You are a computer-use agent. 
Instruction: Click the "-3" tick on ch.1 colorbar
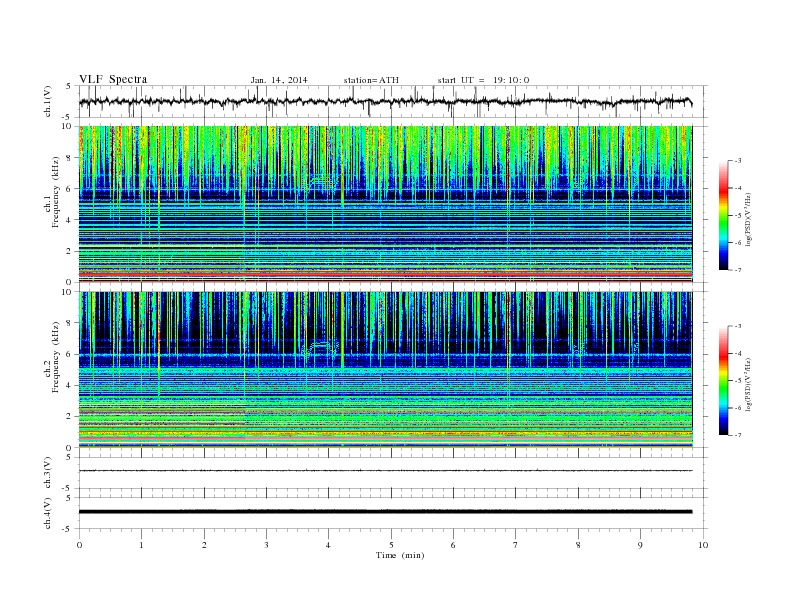pyautogui.click(x=738, y=161)
